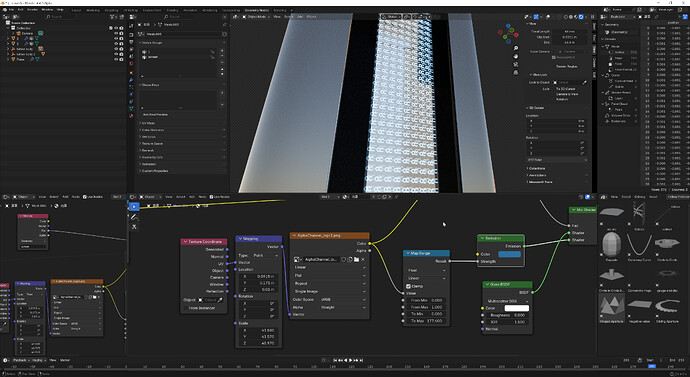Open the timeline Playback menu

[x=22, y=360]
